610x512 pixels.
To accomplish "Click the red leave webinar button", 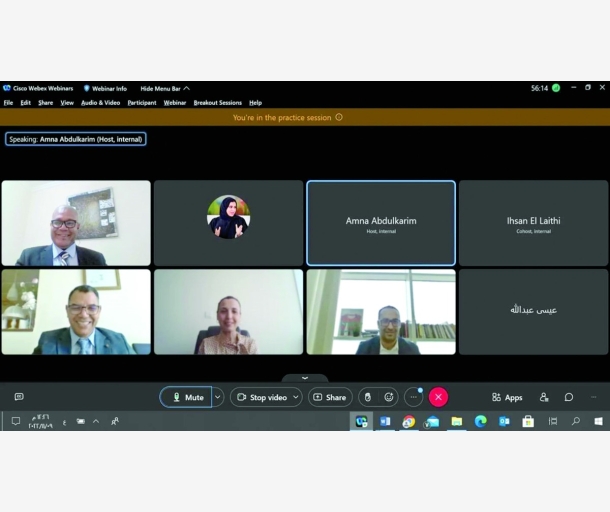I will pos(438,397).
